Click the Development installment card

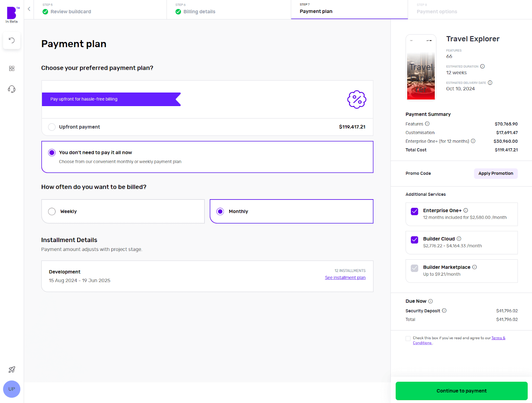tap(207, 276)
